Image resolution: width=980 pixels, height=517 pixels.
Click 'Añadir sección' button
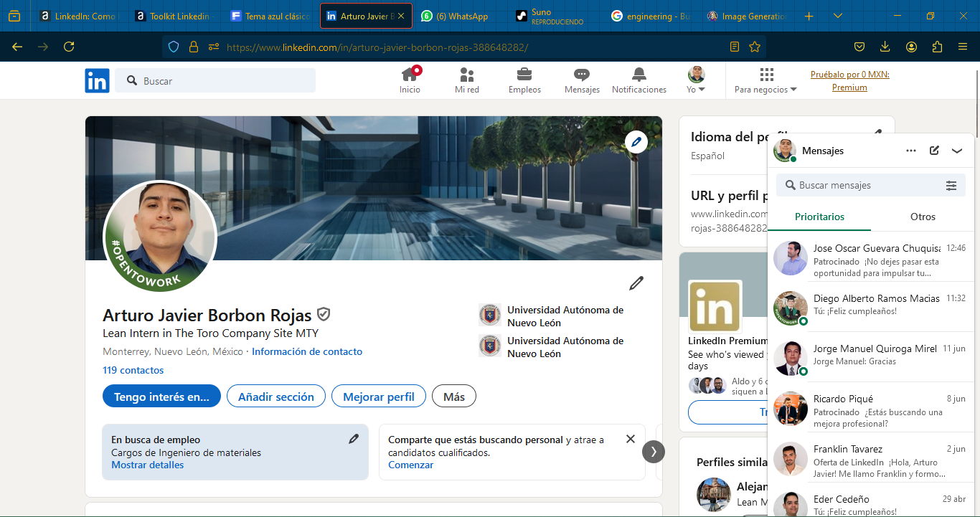276,397
